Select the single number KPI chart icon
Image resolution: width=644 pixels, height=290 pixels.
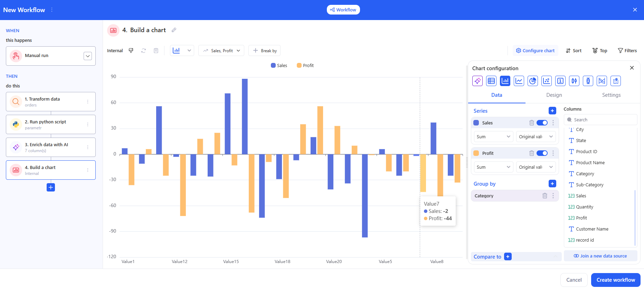click(560, 81)
